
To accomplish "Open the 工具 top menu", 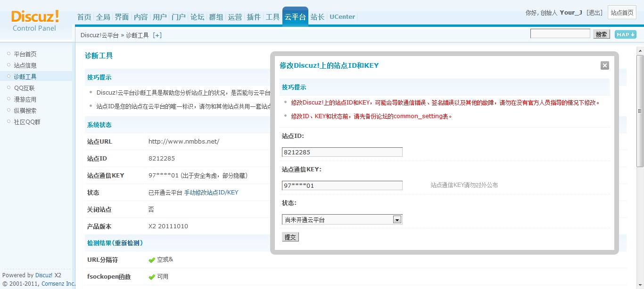I will click(x=272, y=17).
